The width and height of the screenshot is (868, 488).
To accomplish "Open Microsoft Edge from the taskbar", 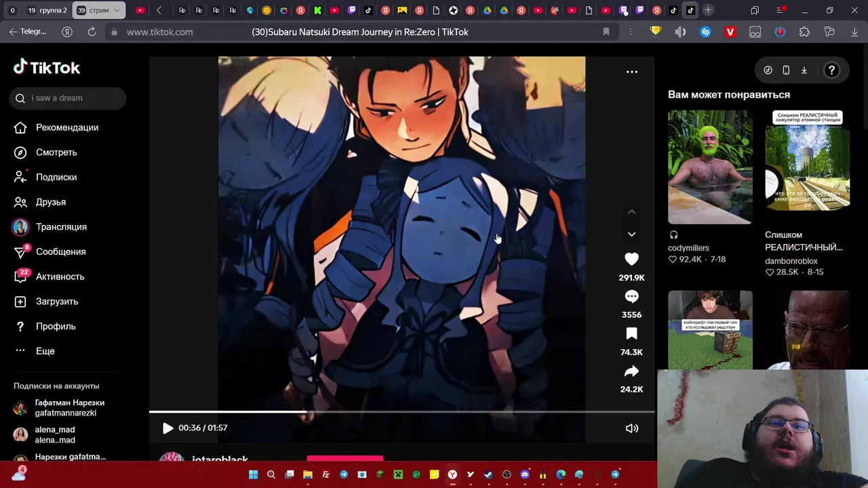I will [x=561, y=474].
